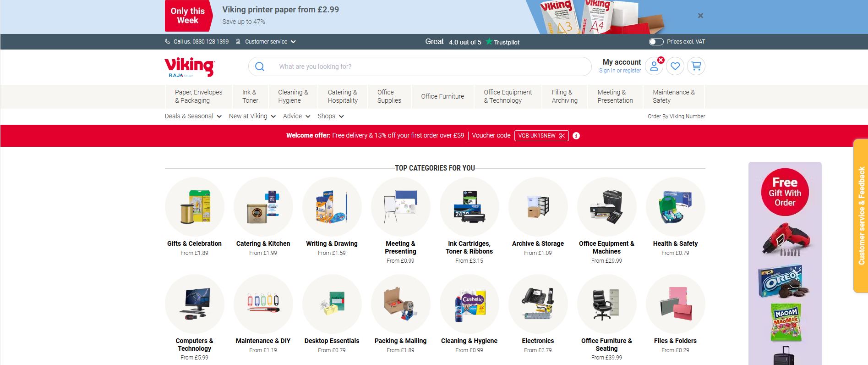
Task: Select the Office Furniture menu item
Action: [442, 96]
